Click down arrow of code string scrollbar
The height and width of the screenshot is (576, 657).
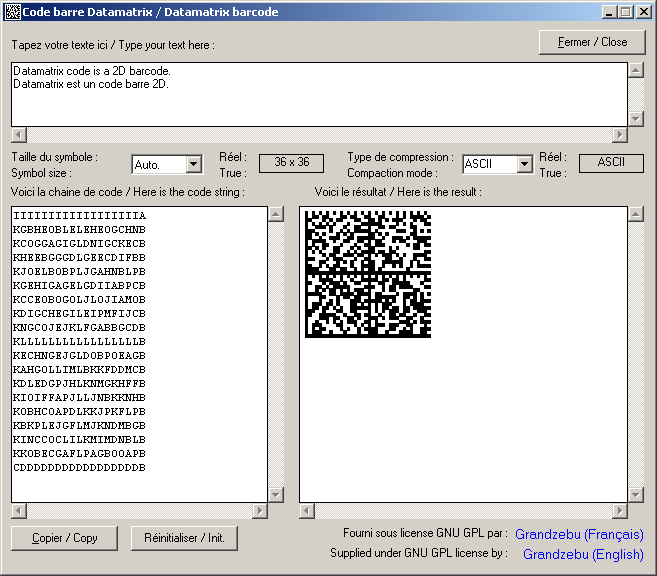click(275, 495)
